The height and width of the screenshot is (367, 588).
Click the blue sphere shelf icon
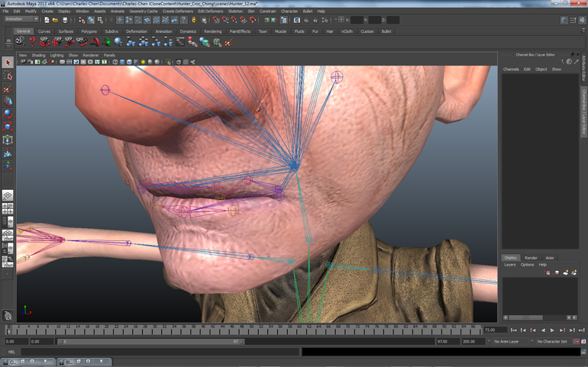(118, 42)
